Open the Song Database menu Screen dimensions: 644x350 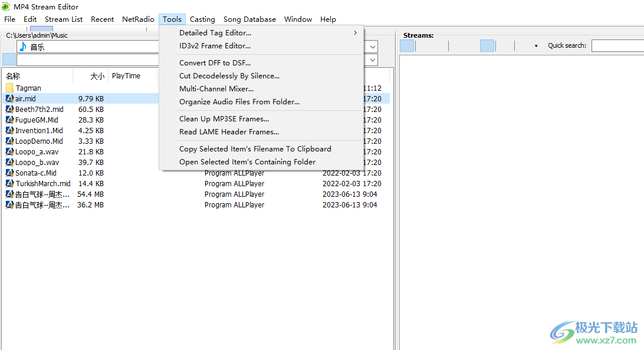[x=249, y=19]
